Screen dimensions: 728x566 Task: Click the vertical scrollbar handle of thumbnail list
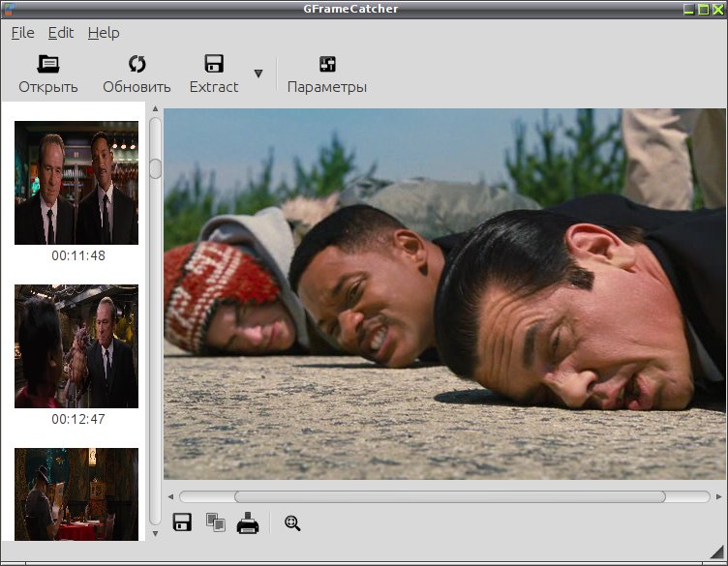[x=156, y=169]
